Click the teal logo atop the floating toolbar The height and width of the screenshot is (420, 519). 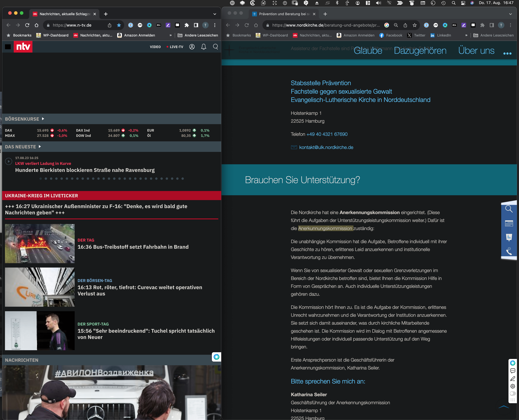512,363
